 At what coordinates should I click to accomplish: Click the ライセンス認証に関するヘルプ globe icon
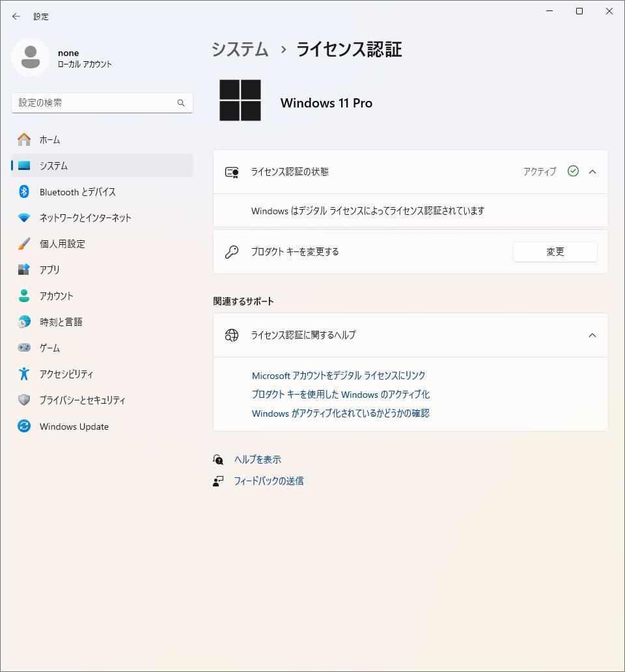232,335
